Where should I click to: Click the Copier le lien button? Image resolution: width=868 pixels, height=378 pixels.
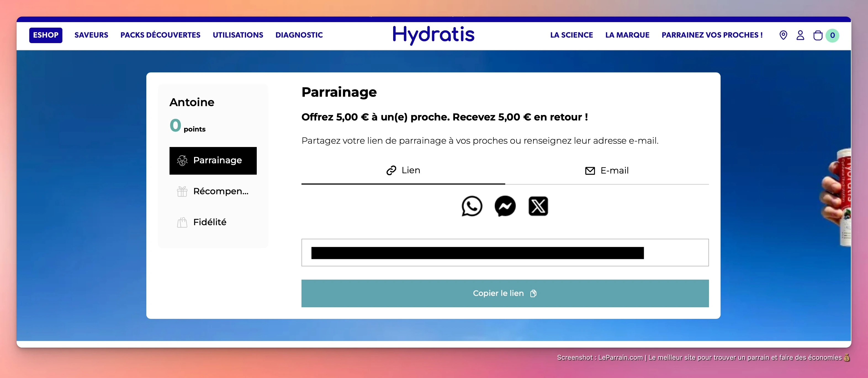click(504, 293)
